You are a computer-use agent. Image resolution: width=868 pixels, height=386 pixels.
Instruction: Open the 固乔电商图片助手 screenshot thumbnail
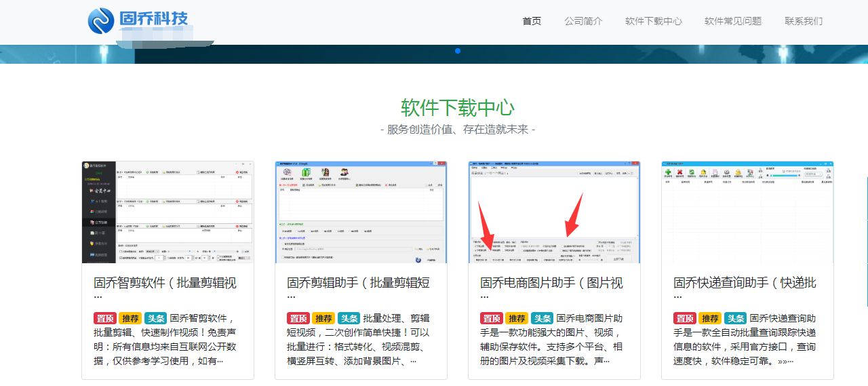coord(554,212)
